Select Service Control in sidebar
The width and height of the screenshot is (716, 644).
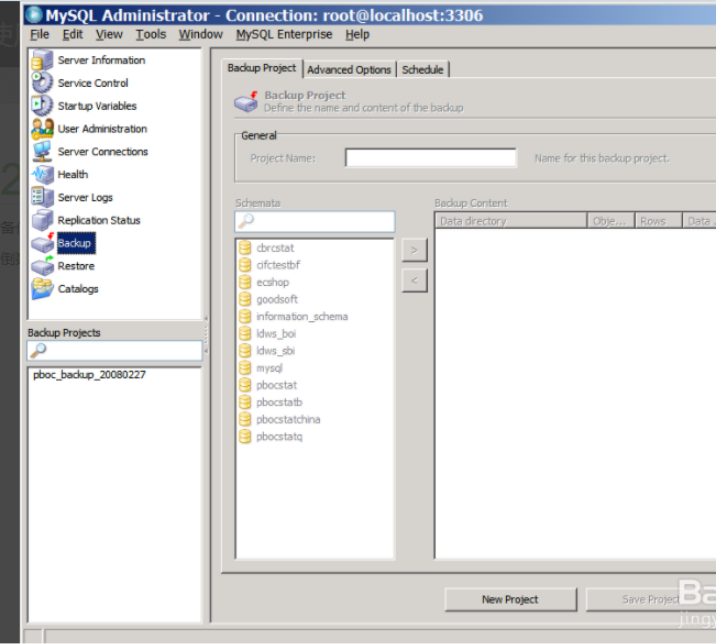pyautogui.click(x=93, y=83)
